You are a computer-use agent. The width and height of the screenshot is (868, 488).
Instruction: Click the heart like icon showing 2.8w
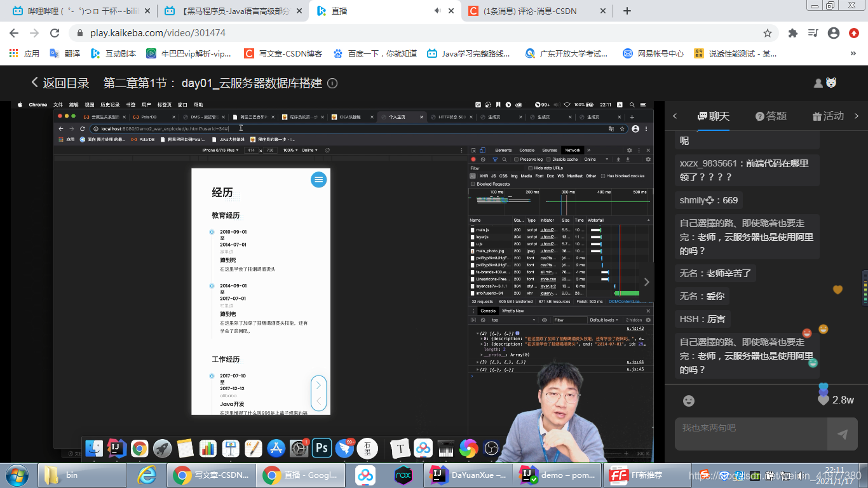tap(824, 400)
